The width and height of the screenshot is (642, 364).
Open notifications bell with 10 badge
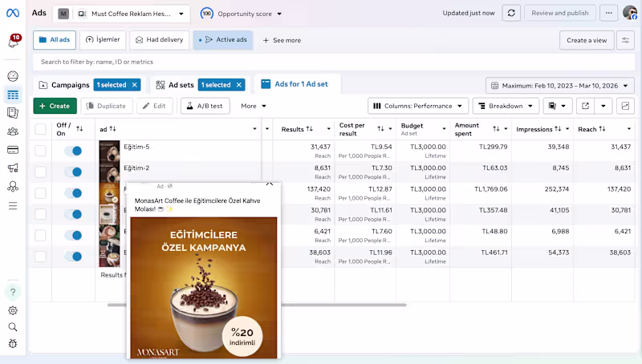[13, 42]
